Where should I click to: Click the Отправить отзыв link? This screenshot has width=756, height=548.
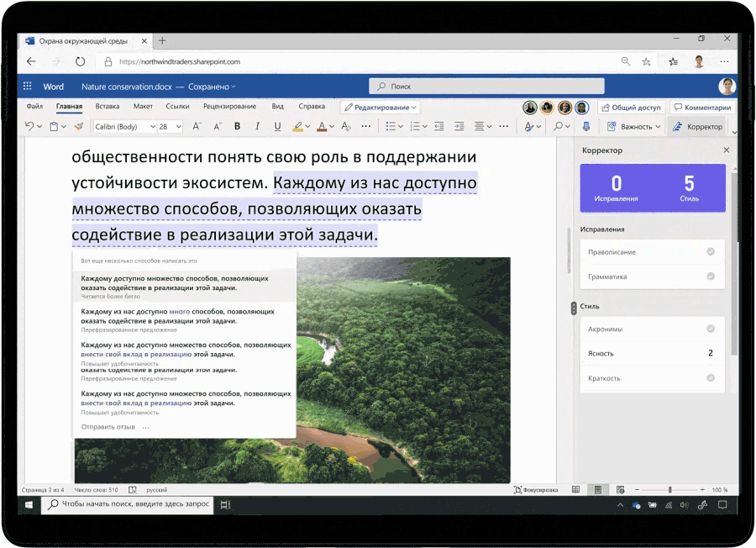pyautogui.click(x=108, y=427)
